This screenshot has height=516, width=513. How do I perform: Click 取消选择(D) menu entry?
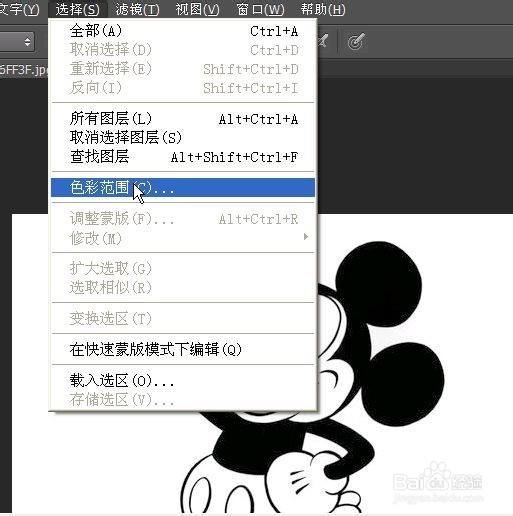point(183,50)
